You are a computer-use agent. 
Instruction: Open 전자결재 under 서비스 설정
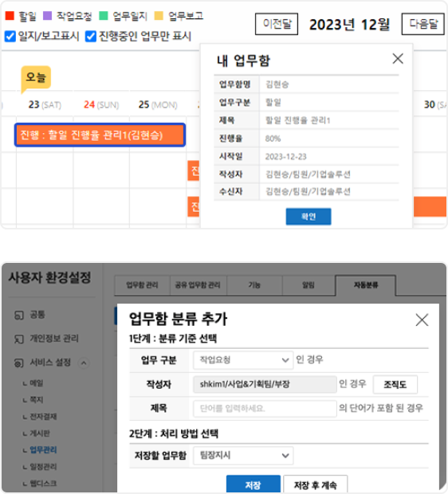(x=43, y=417)
